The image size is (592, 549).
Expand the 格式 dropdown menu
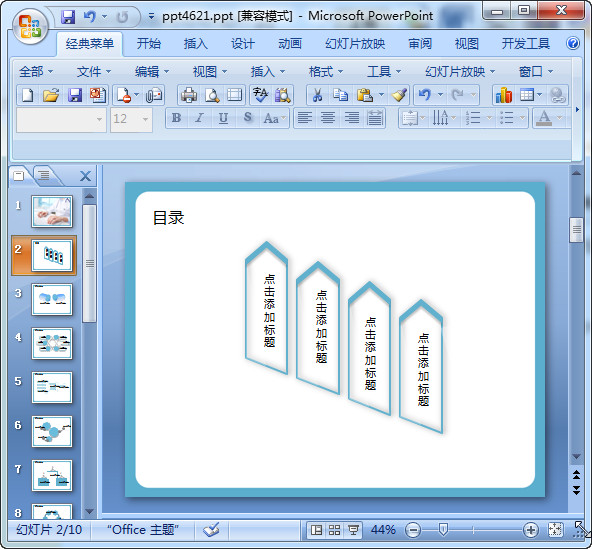tap(325, 71)
